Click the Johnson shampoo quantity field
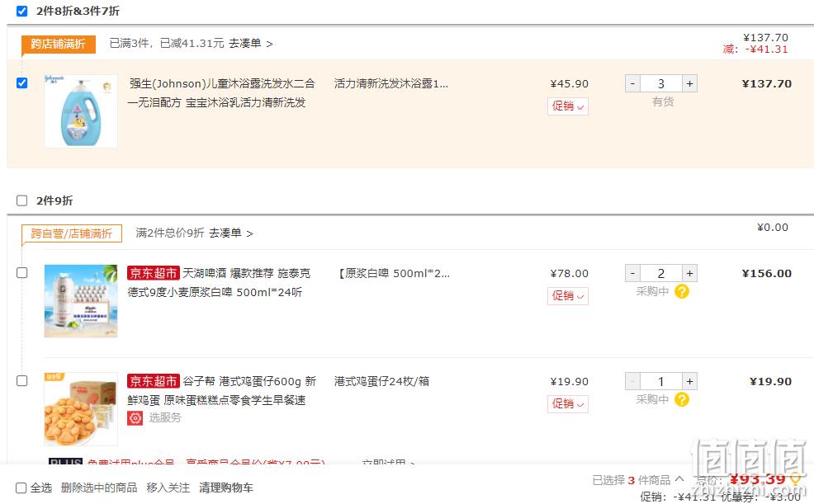Image resolution: width=814 pixels, height=504 pixels. pyautogui.click(x=660, y=83)
